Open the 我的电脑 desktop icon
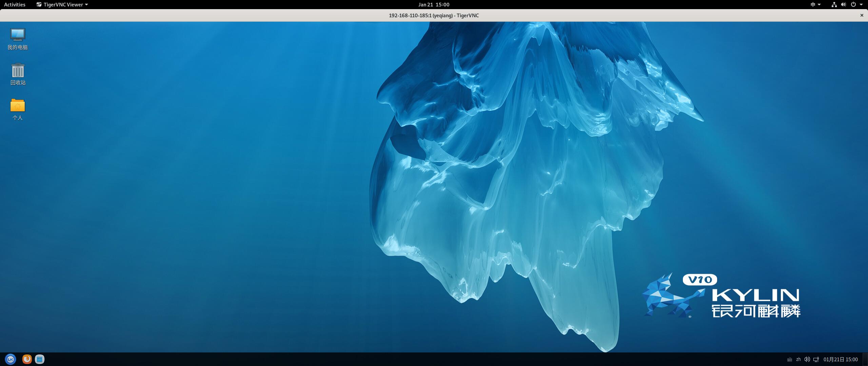 pos(18,39)
